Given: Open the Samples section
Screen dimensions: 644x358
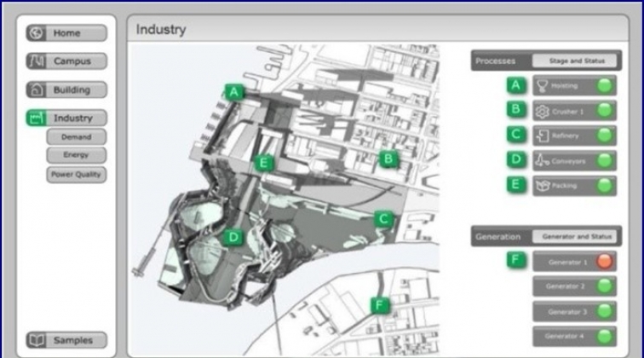Looking at the screenshot, I should [67, 340].
